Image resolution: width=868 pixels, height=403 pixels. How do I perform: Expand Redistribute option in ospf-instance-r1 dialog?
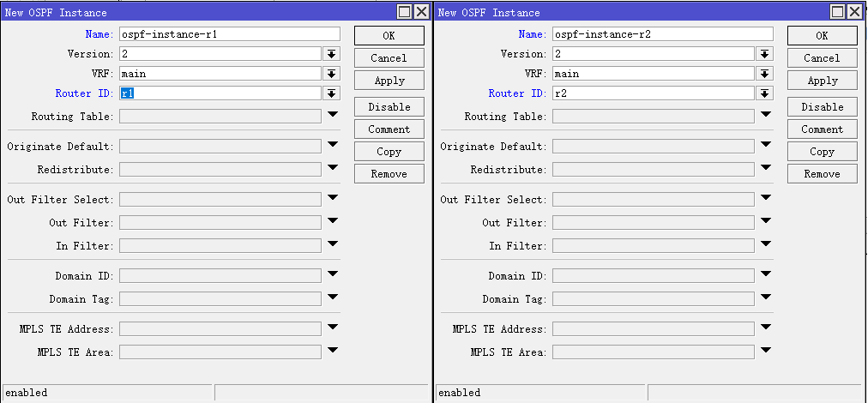click(x=333, y=169)
